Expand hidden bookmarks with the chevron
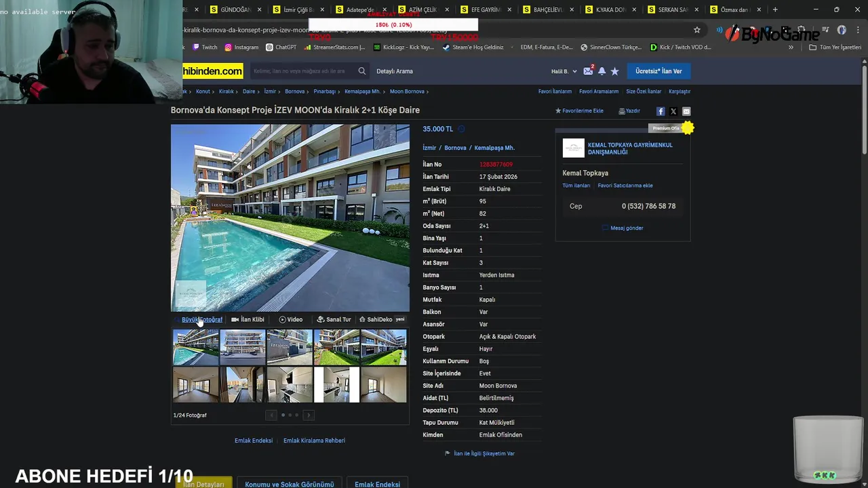The image size is (868, 488). coord(791,47)
